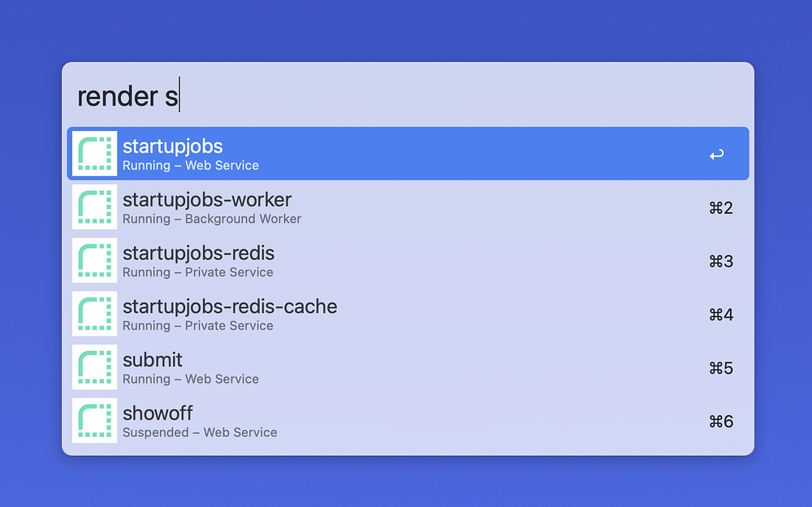The width and height of the screenshot is (812, 507).
Task: Click the Render icon beside submit
Action: click(x=95, y=367)
